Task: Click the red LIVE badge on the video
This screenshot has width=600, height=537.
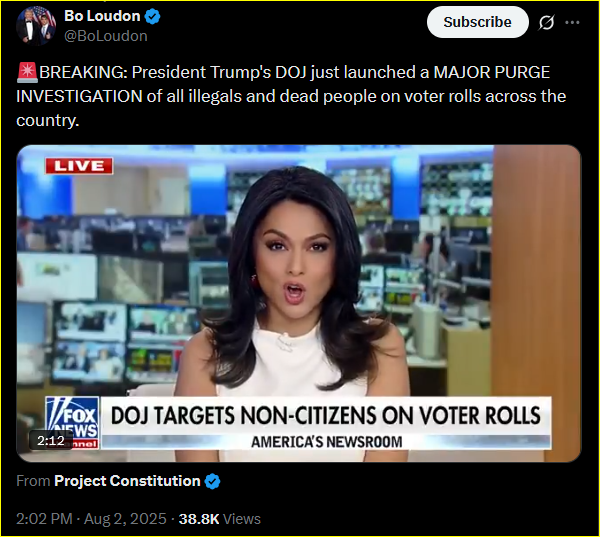Action: 79,166
